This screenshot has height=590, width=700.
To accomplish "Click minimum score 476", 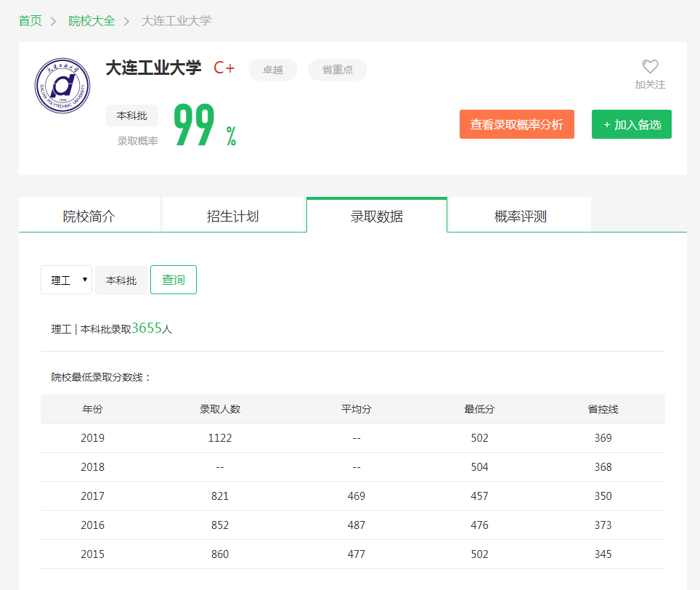I will 479,525.
